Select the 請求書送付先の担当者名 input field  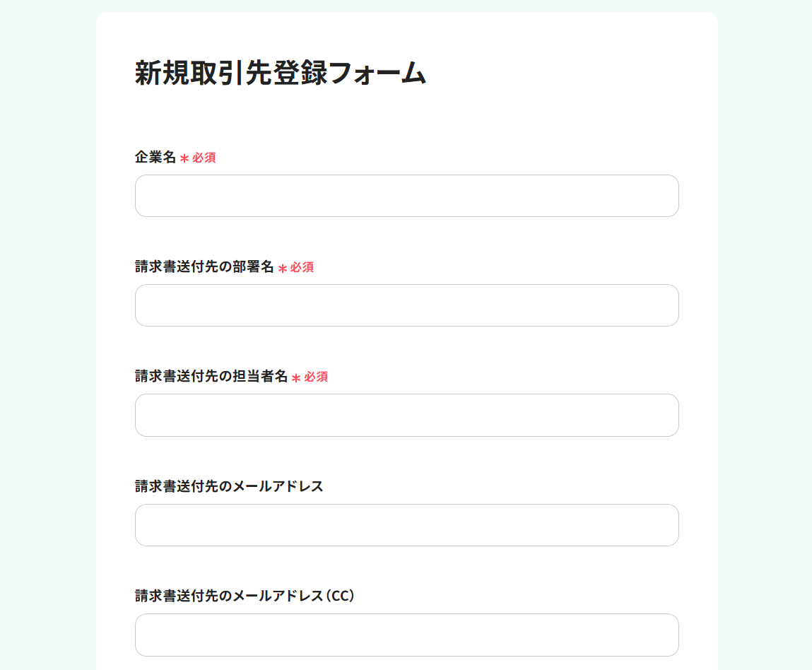tap(406, 415)
